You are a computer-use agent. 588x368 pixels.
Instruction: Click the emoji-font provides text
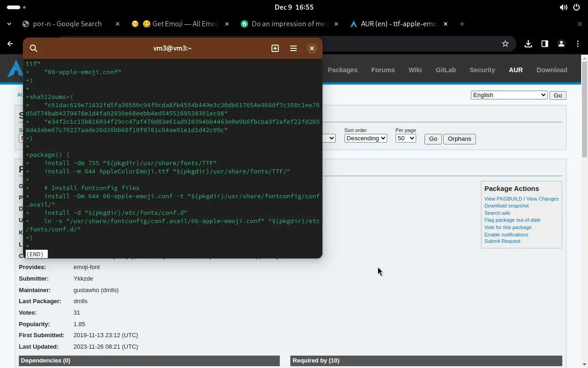86,267
